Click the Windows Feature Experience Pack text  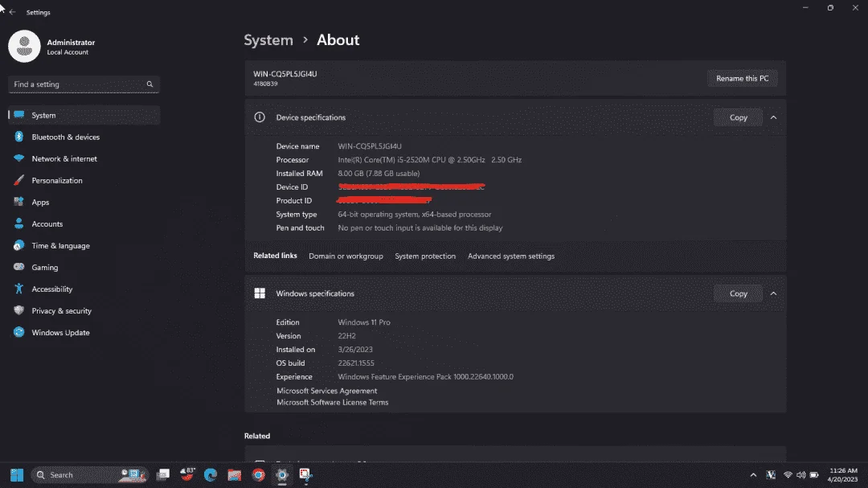pos(425,377)
